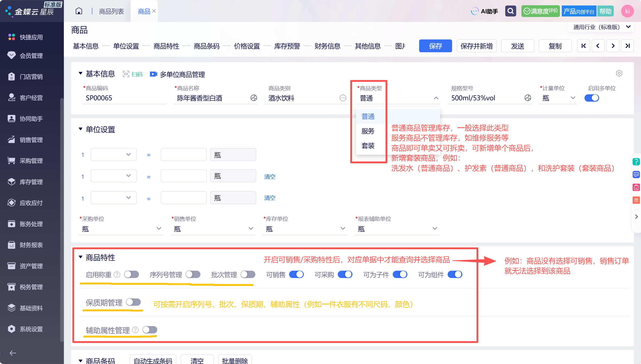
Task: Click the 自动生成条码 button
Action: pos(153,360)
